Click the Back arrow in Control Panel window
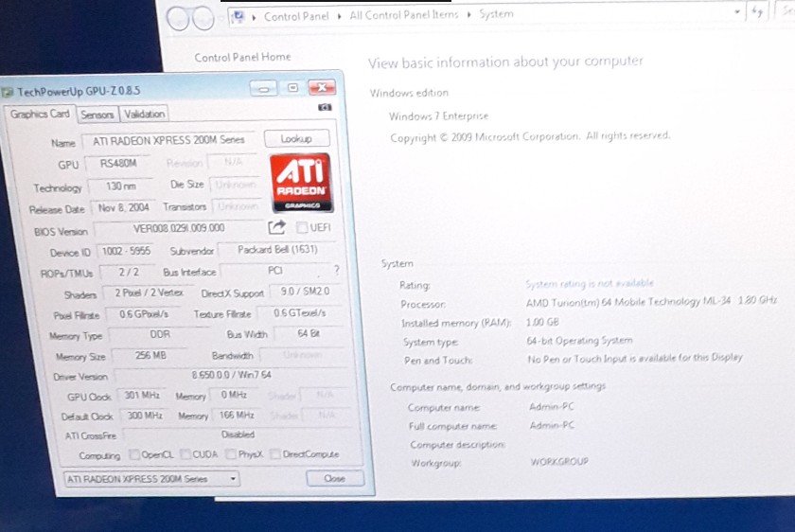The image size is (795, 532). (178, 19)
